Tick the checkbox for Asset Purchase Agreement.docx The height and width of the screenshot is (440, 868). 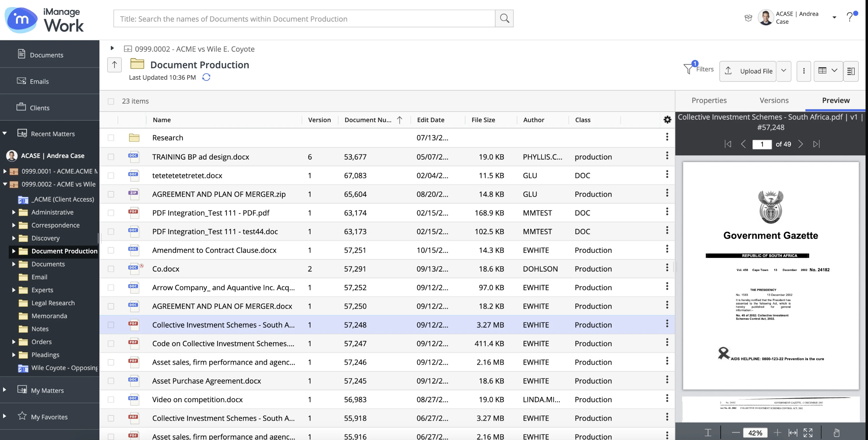tap(111, 381)
